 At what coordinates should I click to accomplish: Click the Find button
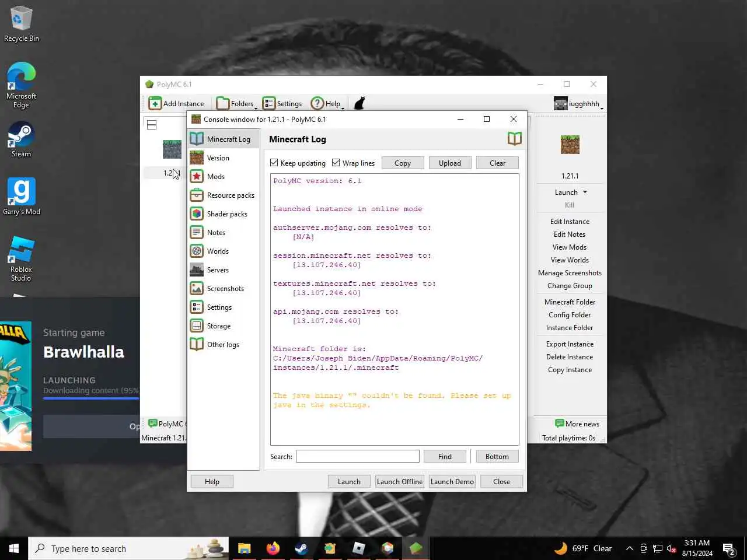pos(445,457)
